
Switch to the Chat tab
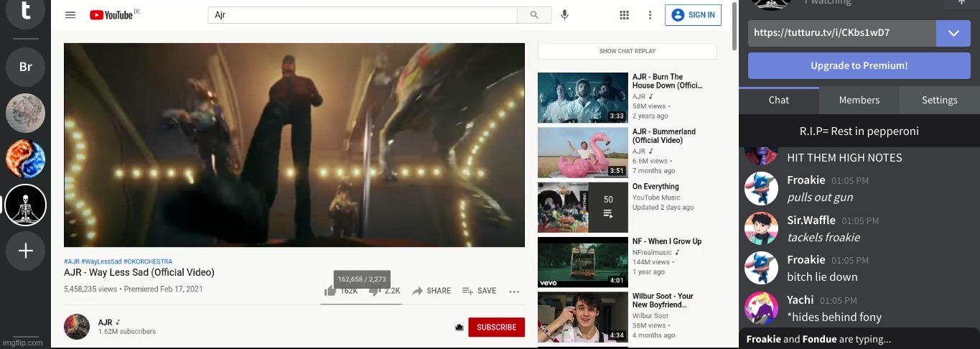coord(779,101)
